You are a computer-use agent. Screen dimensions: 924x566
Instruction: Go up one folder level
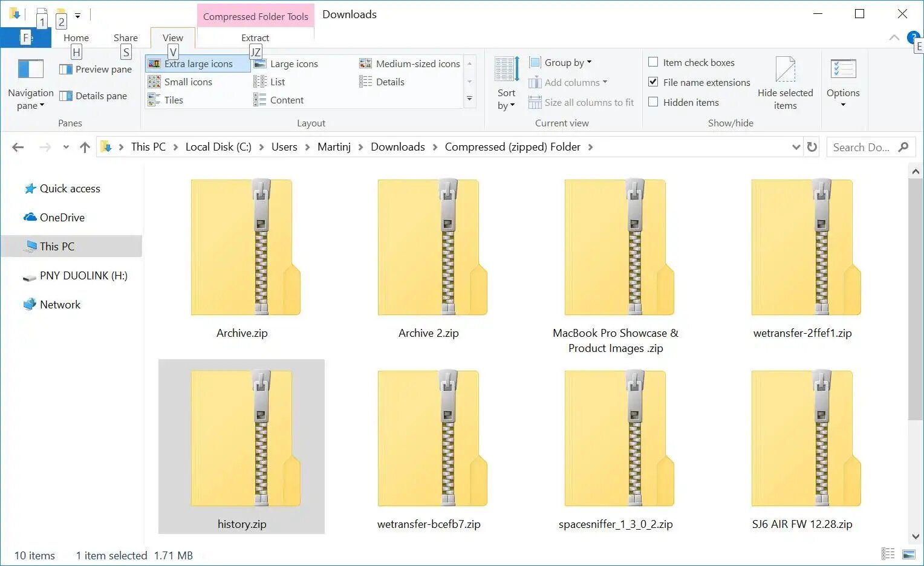(x=85, y=147)
